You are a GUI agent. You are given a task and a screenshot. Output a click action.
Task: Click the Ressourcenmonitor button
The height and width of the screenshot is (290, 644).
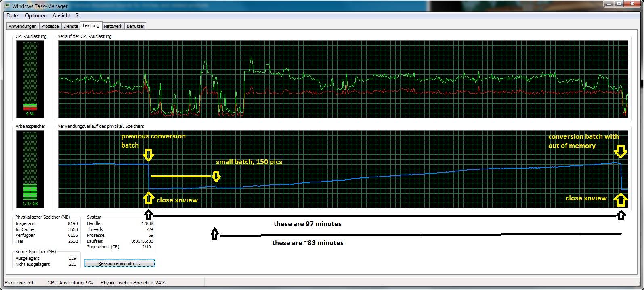point(120,263)
